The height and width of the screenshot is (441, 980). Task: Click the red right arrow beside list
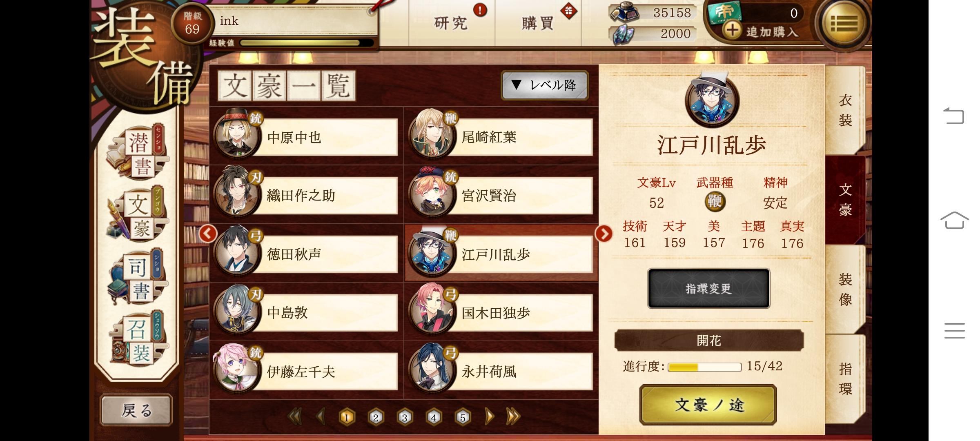click(604, 234)
